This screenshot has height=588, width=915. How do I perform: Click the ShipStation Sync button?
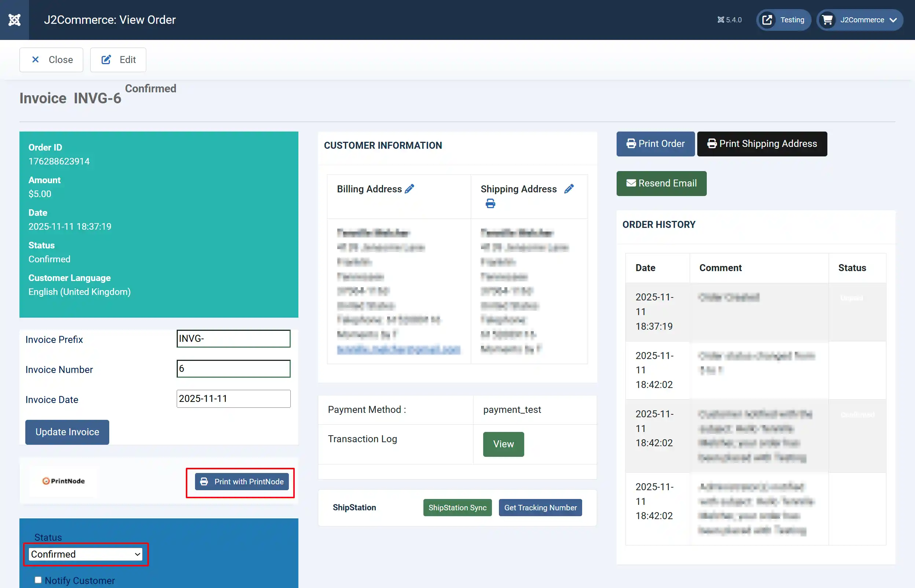[x=457, y=507]
